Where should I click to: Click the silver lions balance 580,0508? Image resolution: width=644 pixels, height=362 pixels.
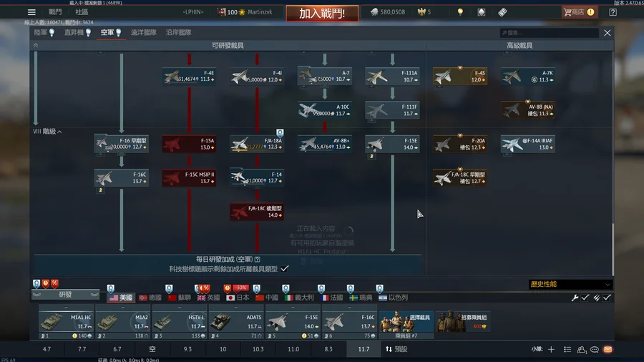[x=388, y=12]
